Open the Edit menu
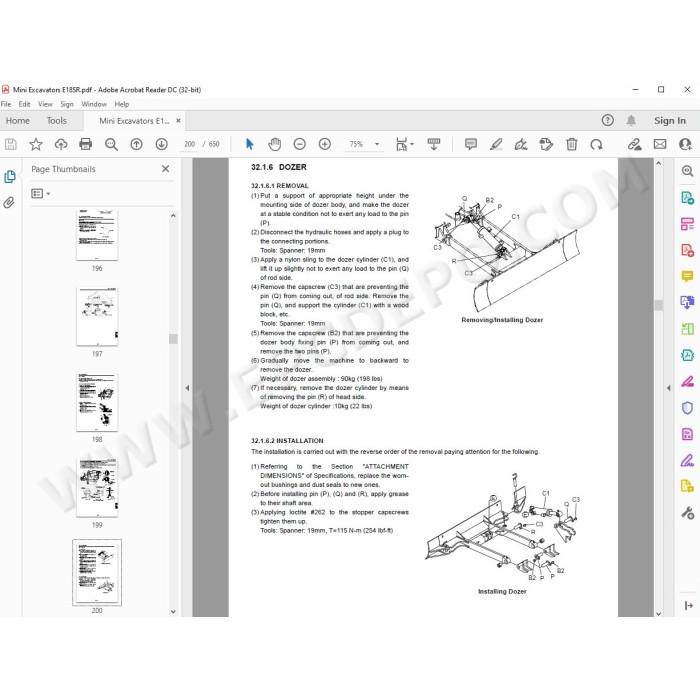This screenshot has height=700, width=700. (x=24, y=104)
